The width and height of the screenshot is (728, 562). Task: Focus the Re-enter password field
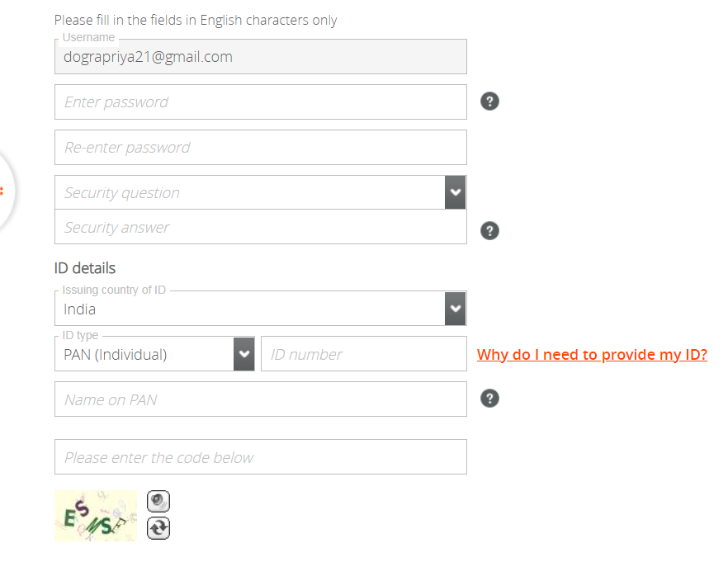coord(261,147)
